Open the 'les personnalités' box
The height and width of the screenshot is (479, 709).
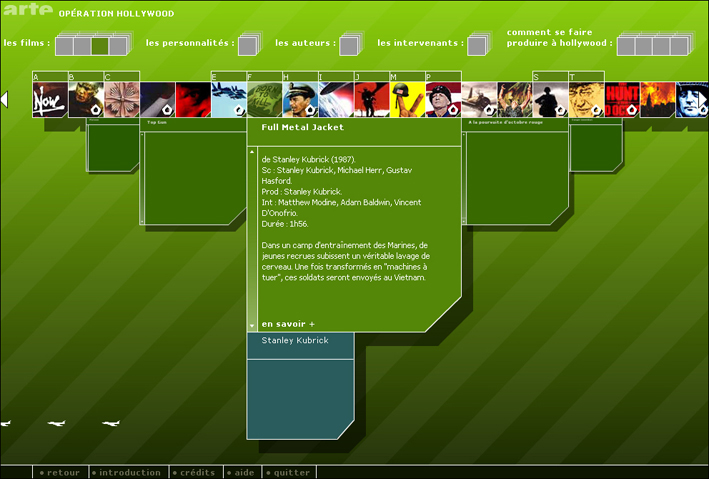pos(247,46)
